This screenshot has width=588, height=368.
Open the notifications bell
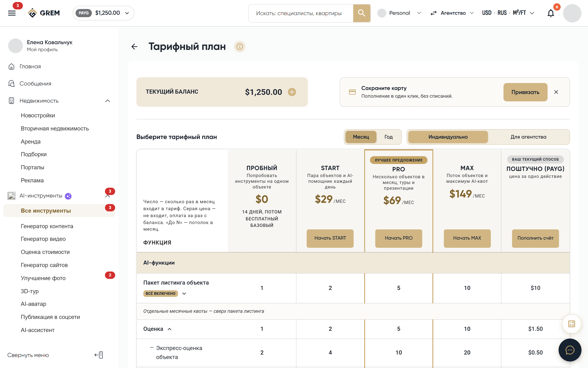(551, 13)
